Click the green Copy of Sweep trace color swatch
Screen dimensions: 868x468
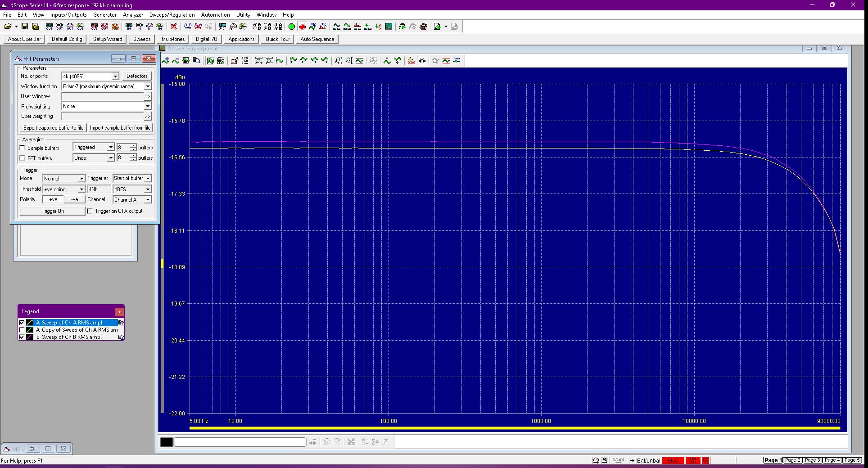pos(30,330)
